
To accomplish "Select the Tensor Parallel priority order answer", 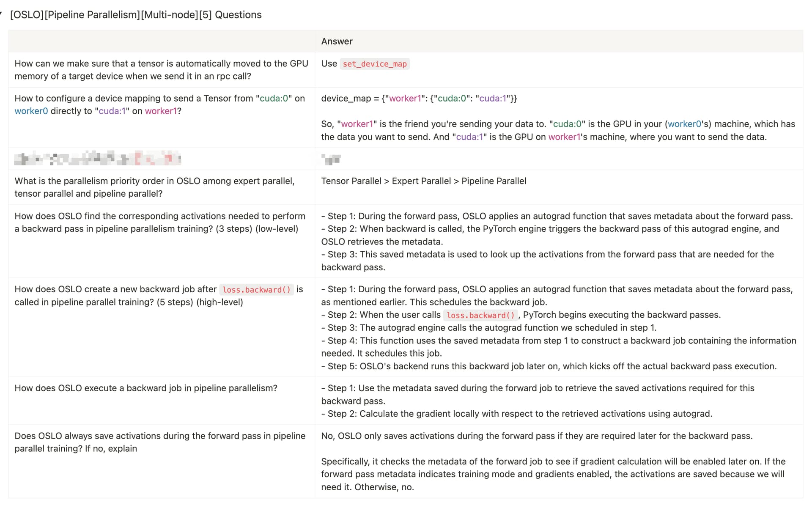I will 424,181.
